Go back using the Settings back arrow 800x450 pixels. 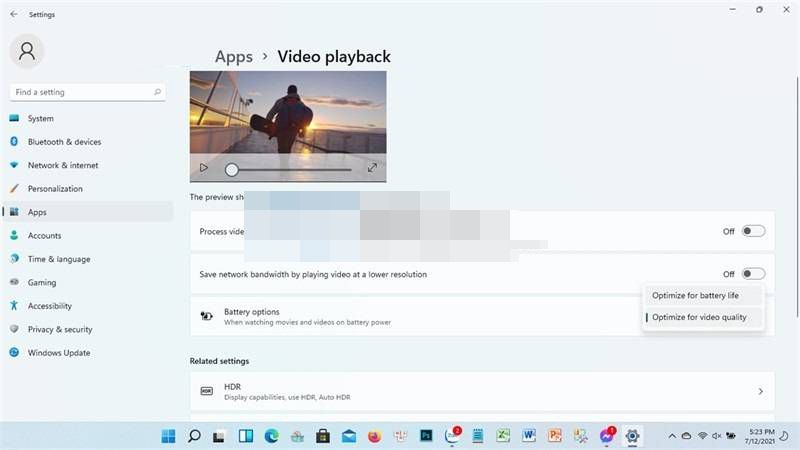13,15
